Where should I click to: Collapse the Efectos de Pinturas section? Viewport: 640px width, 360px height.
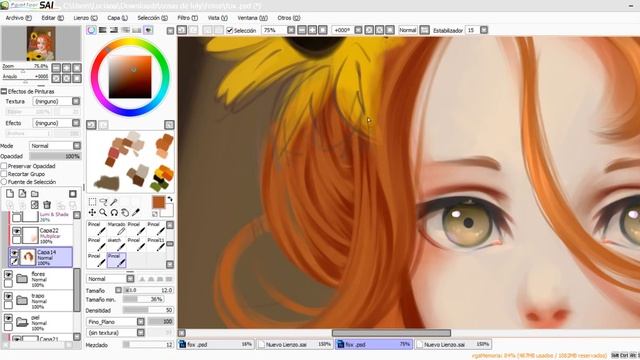coord(4,91)
